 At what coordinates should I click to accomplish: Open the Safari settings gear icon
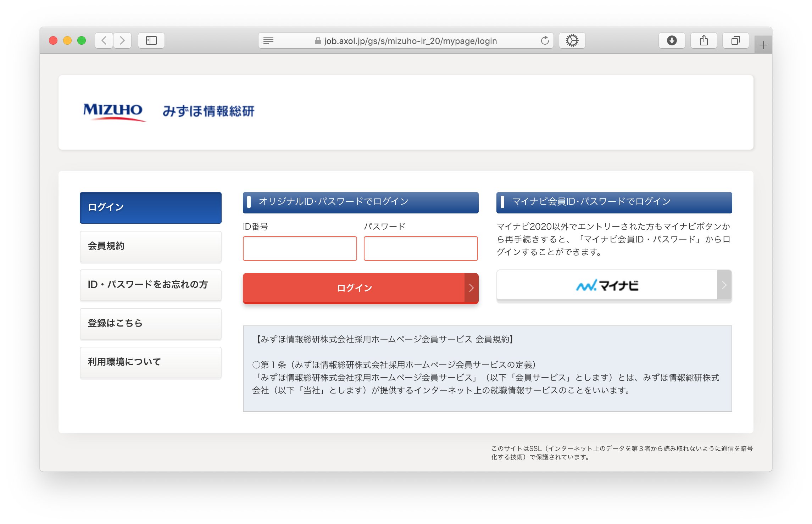pyautogui.click(x=572, y=40)
